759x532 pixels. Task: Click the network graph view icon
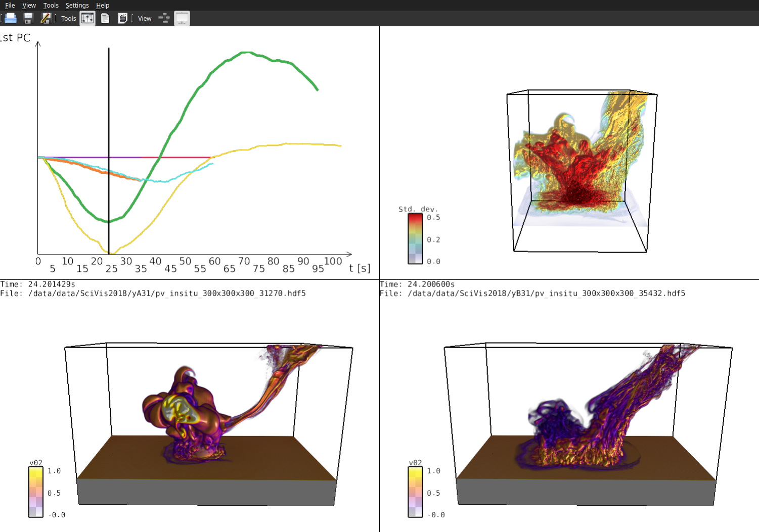tap(164, 19)
